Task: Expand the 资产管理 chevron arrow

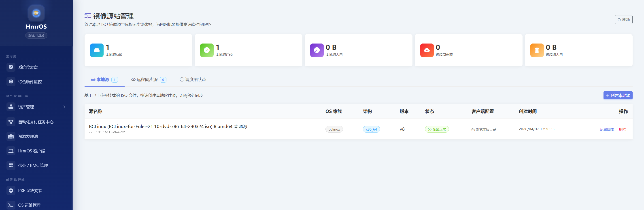Action: [x=64, y=107]
